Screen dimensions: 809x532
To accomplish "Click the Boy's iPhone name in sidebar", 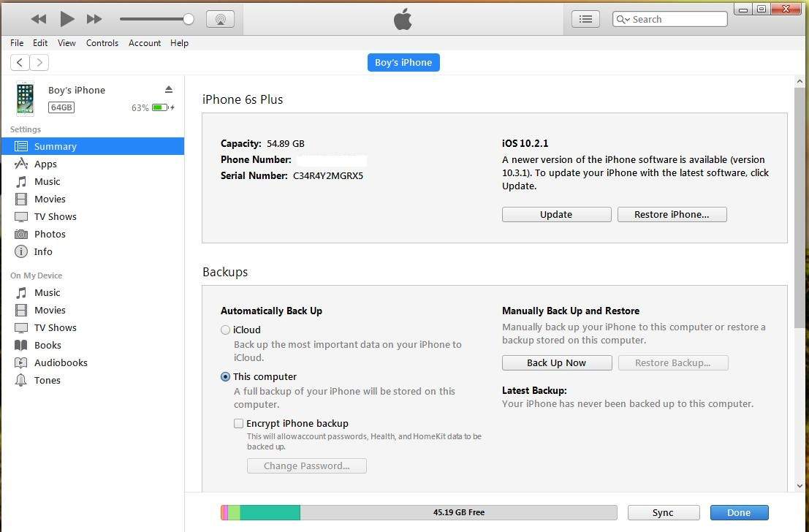I will pos(77,91).
